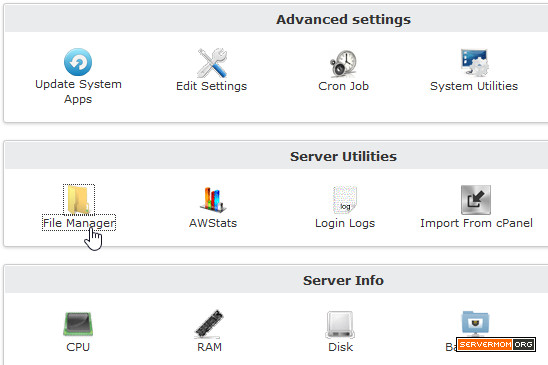Viewport: 548px width, 365px height.
Task: Click the System Utilities monitor icon
Action: coord(474,63)
